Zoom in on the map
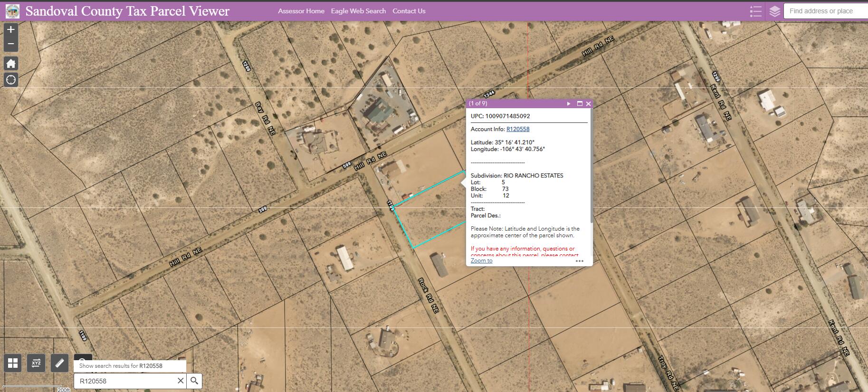This screenshot has width=868, height=392. coord(11,29)
